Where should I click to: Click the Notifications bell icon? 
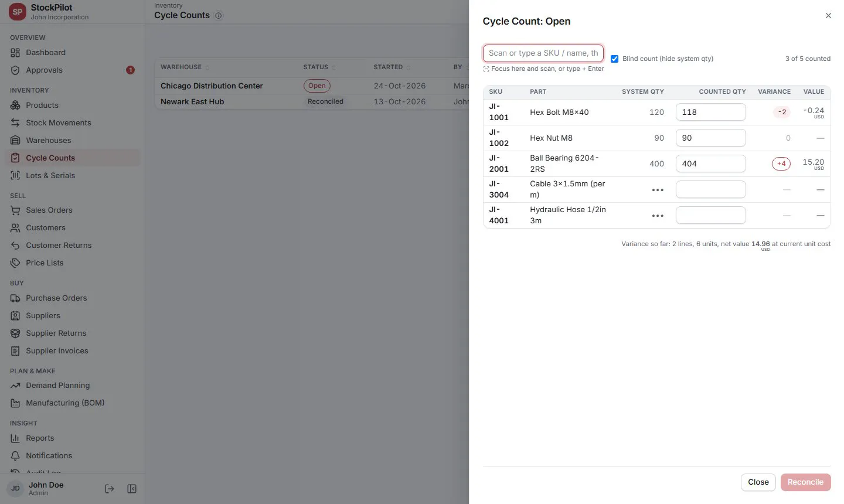[x=15, y=455]
